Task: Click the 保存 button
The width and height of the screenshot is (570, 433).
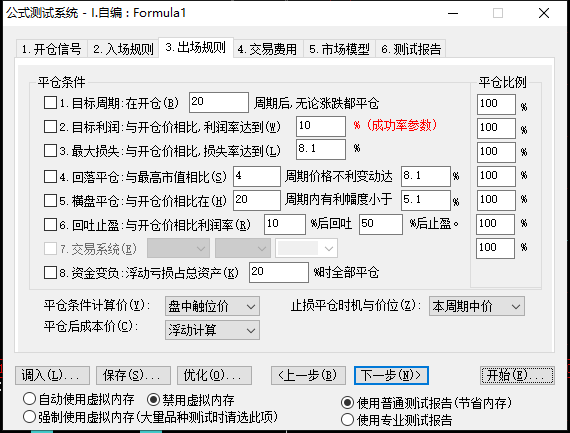Action: [133, 375]
